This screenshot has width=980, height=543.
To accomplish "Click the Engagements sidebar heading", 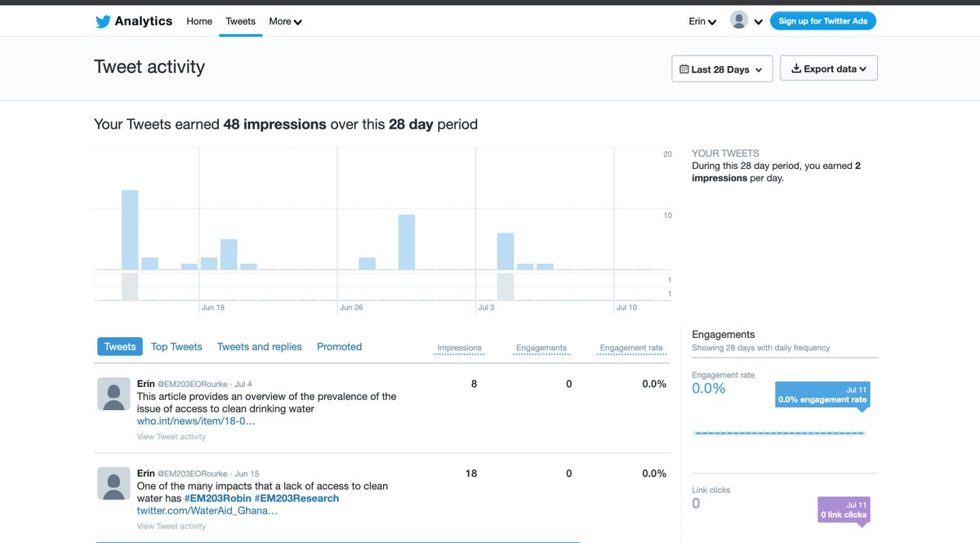I will click(724, 335).
